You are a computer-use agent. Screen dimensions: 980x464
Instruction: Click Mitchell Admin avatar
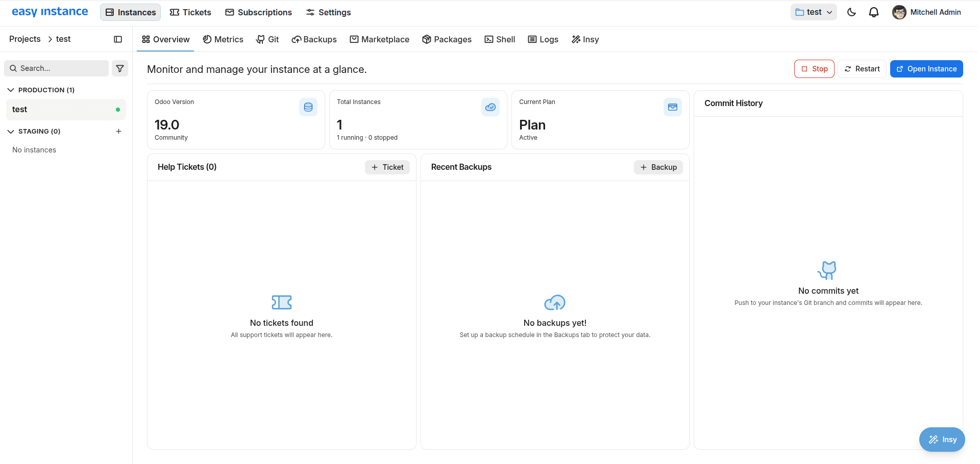(899, 12)
